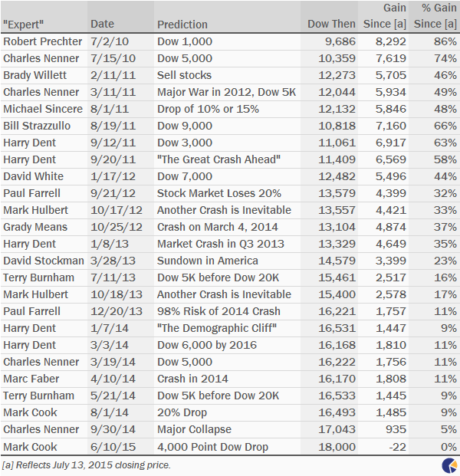Click the Prediction column header
This screenshot has height=476, width=460.
182,25
